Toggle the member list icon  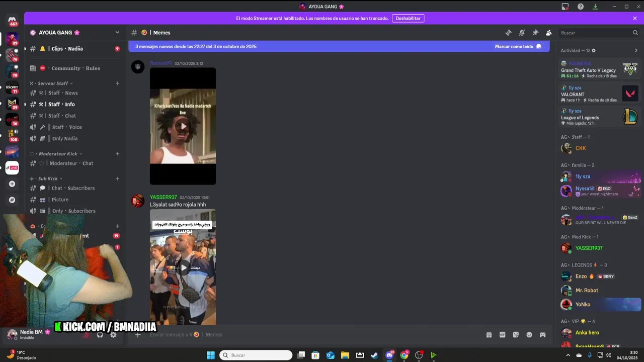(548, 33)
